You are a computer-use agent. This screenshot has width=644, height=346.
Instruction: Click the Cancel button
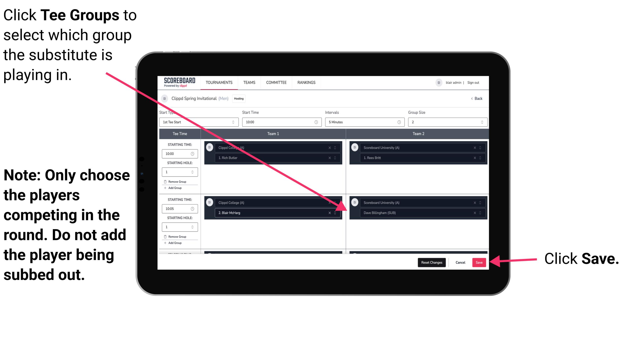click(460, 263)
